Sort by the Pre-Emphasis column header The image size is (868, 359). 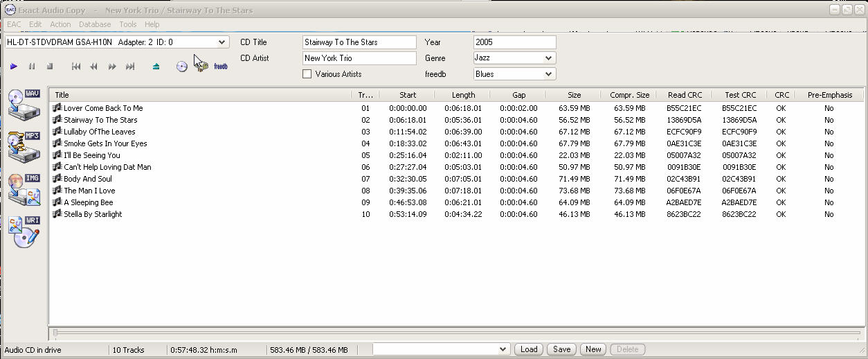829,95
